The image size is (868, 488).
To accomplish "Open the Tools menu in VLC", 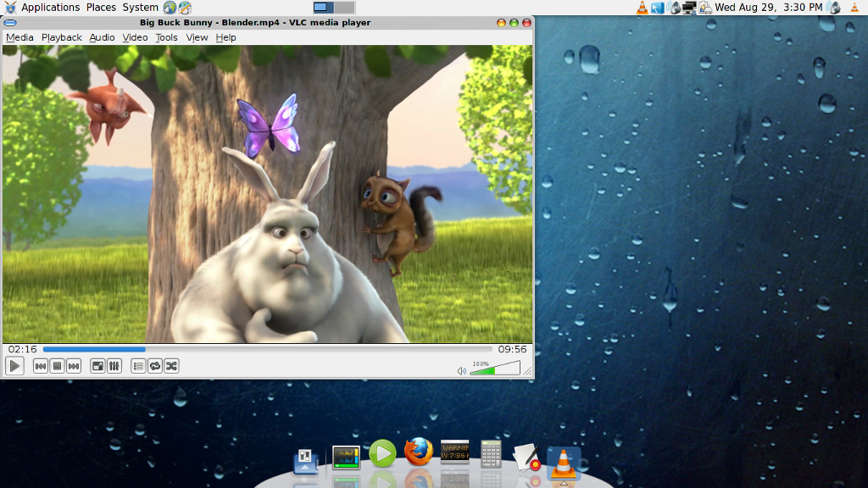I will pos(166,37).
